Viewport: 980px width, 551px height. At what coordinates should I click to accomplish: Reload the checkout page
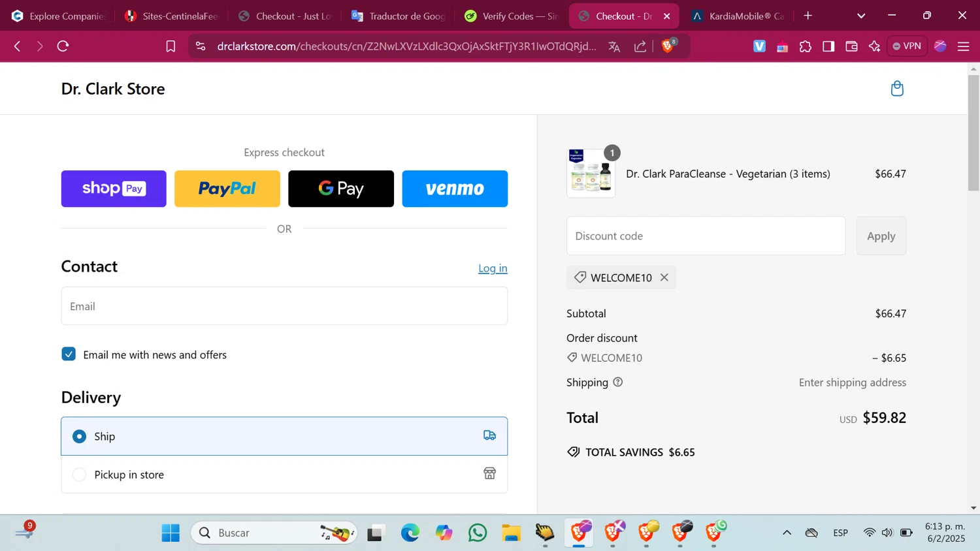(x=63, y=46)
